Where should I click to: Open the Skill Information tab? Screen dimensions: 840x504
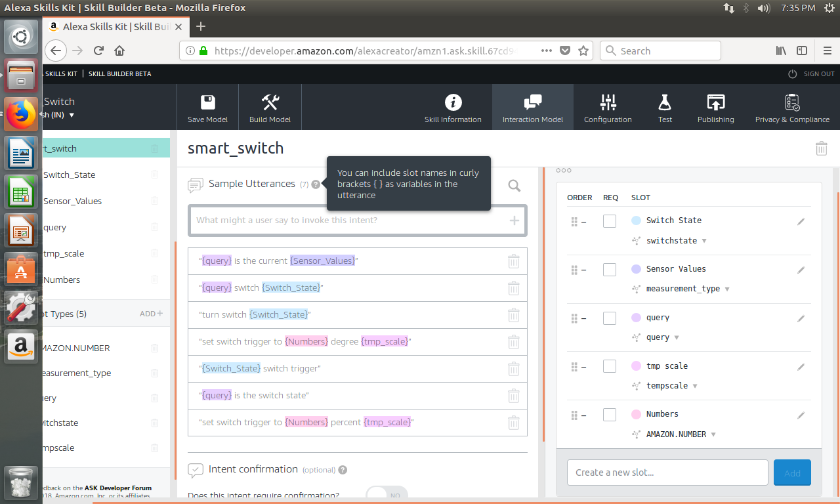[x=453, y=108]
